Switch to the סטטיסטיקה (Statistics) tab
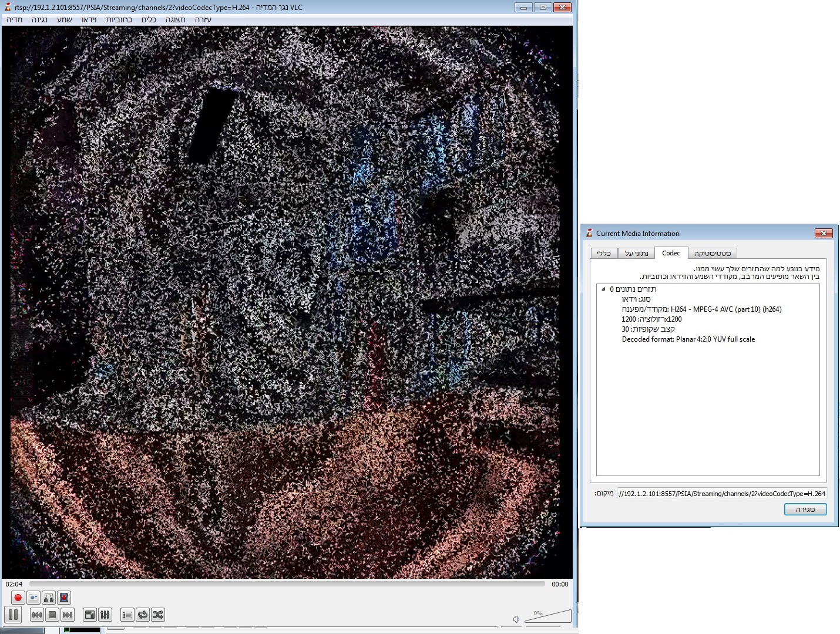The image size is (840, 634). [713, 254]
